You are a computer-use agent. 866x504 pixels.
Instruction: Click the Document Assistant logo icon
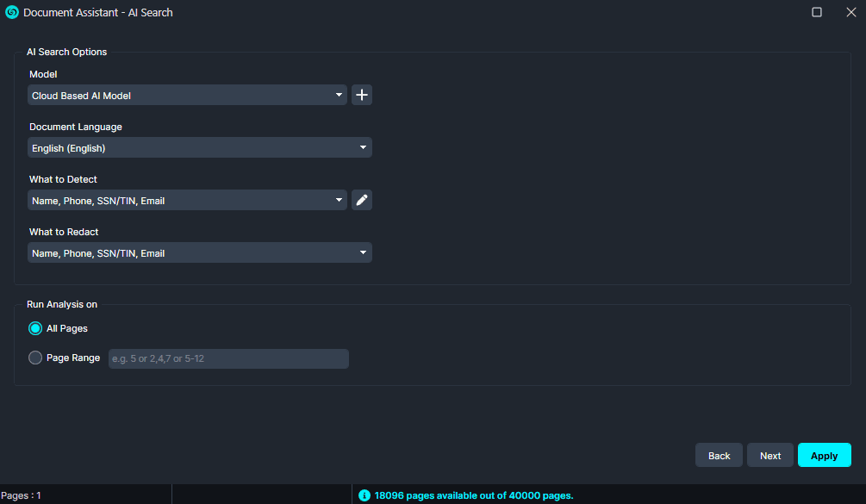(x=12, y=12)
